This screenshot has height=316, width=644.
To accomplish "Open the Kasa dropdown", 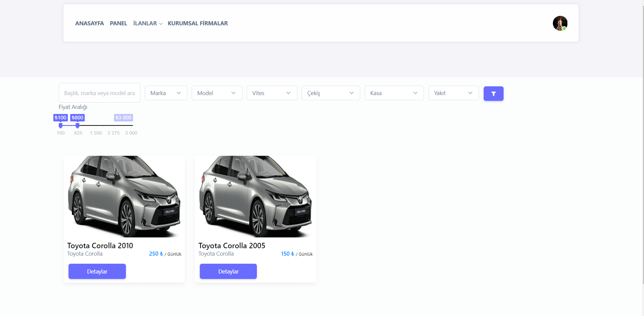I will (x=394, y=93).
